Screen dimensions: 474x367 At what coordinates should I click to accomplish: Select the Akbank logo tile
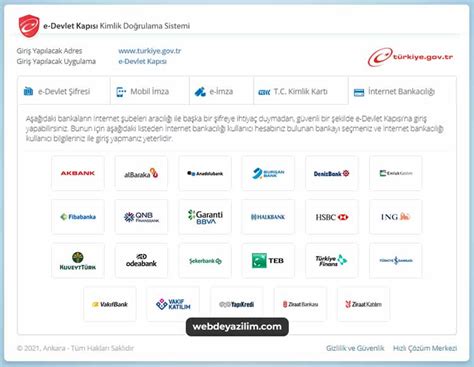pos(78,173)
